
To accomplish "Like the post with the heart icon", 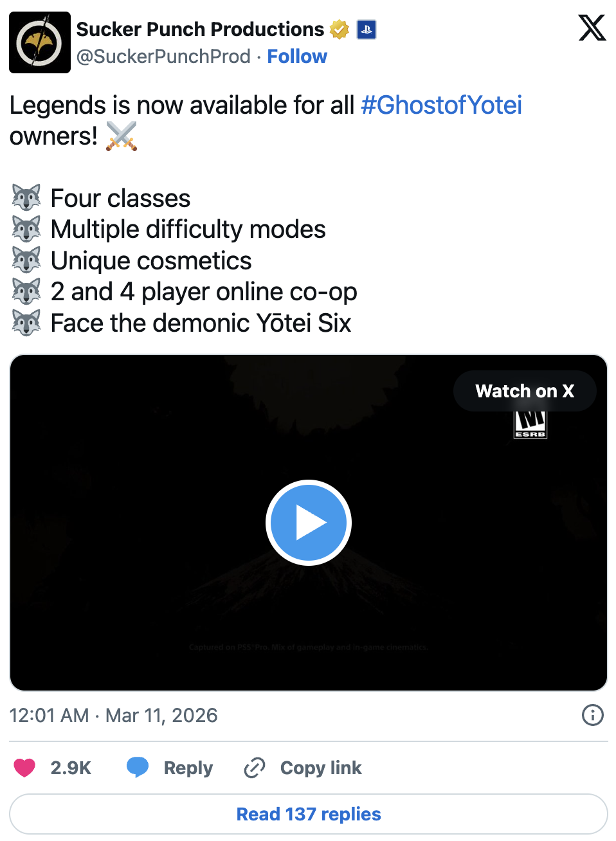I will tap(25, 768).
